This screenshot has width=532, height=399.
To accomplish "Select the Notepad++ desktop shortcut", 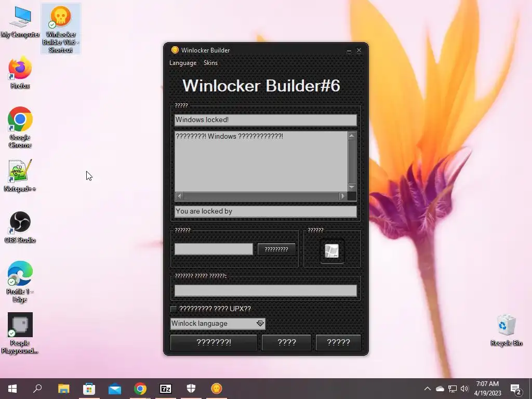I will [20, 176].
